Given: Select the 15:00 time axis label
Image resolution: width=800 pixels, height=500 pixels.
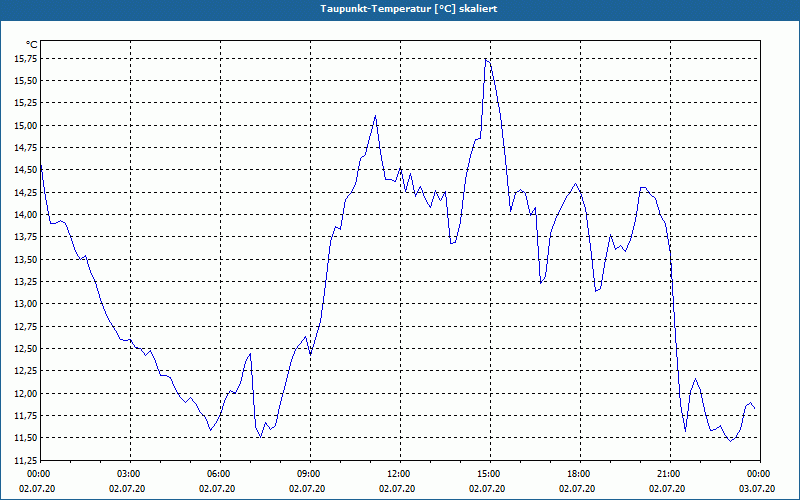Looking at the screenshot, I should (490, 474).
